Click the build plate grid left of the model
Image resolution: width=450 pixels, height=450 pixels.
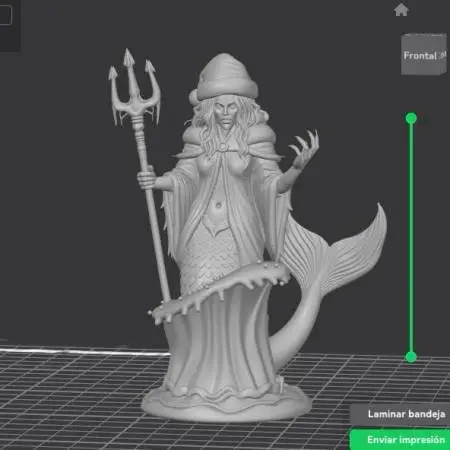point(67,400)
